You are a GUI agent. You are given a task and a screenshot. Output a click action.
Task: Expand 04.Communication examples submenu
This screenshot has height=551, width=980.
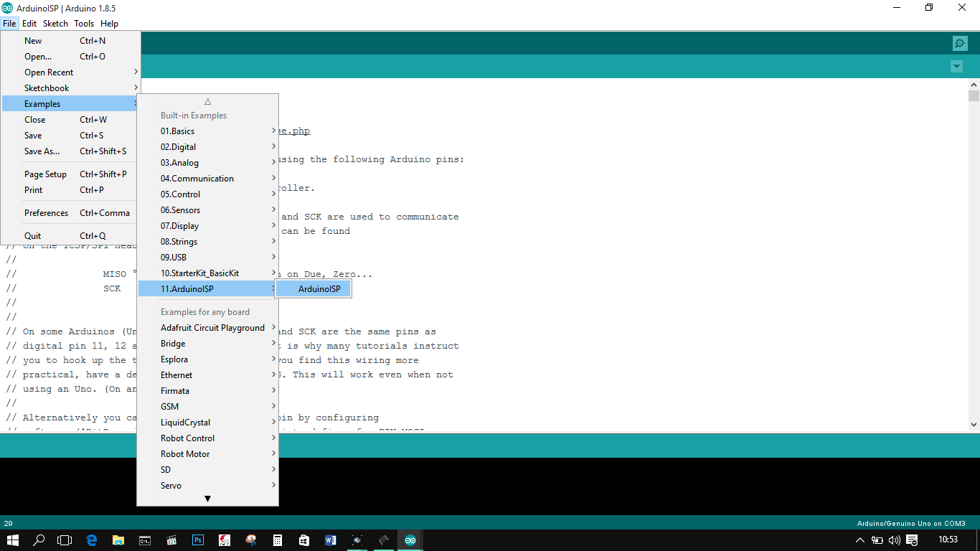(x=207, y=179)
